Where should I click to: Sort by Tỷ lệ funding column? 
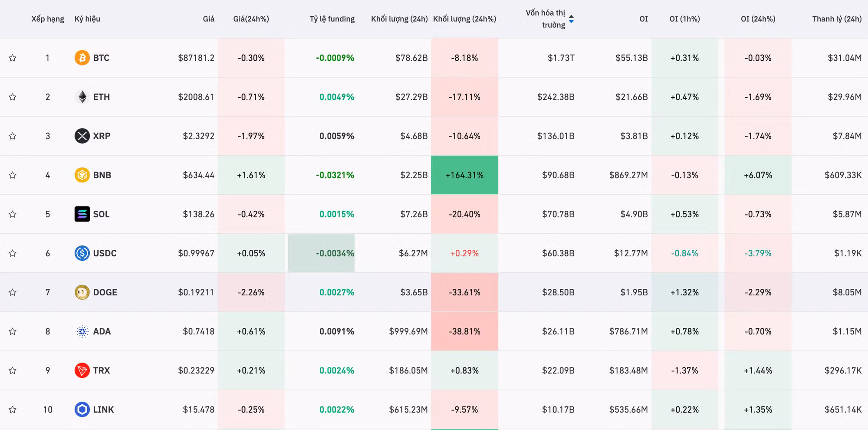pyautogui.click(x=332, y=19)
